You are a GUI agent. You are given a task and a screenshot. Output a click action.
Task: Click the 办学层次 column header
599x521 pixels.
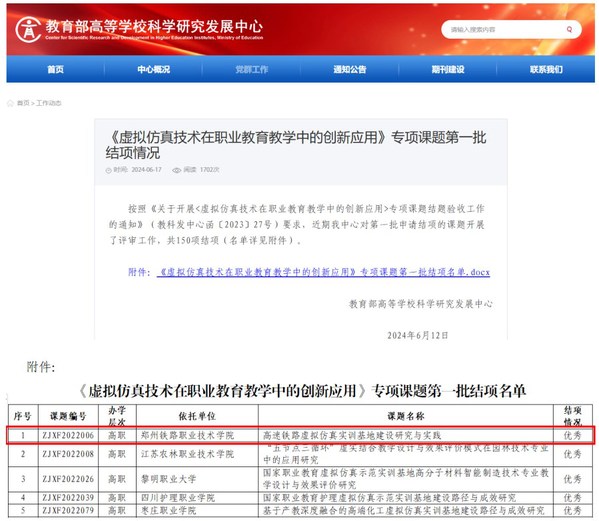click(x=117, y=416)
